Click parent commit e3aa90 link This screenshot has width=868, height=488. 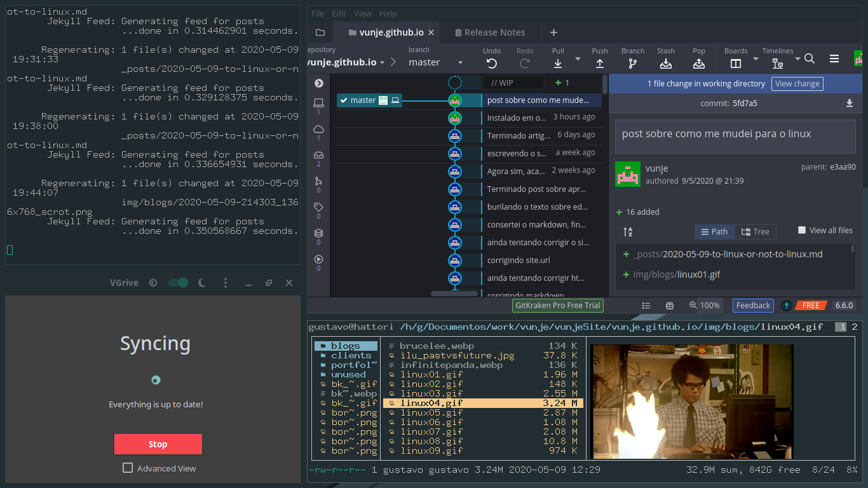843,168
